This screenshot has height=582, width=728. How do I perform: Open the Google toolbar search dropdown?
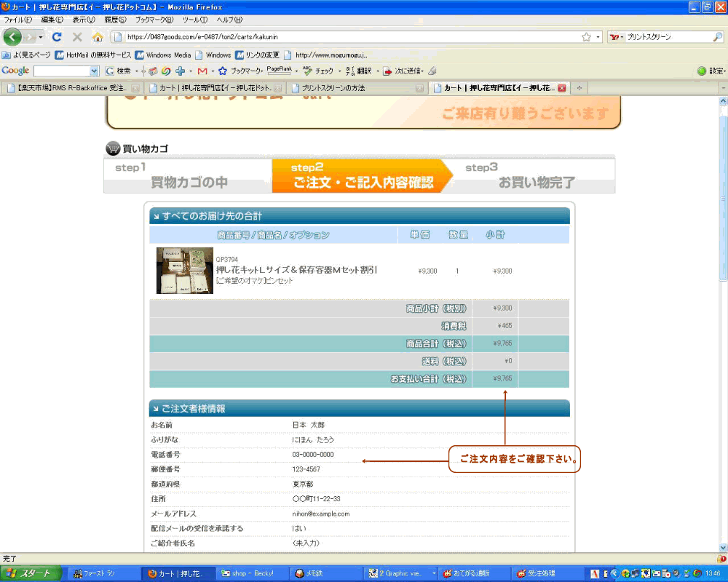94,71
